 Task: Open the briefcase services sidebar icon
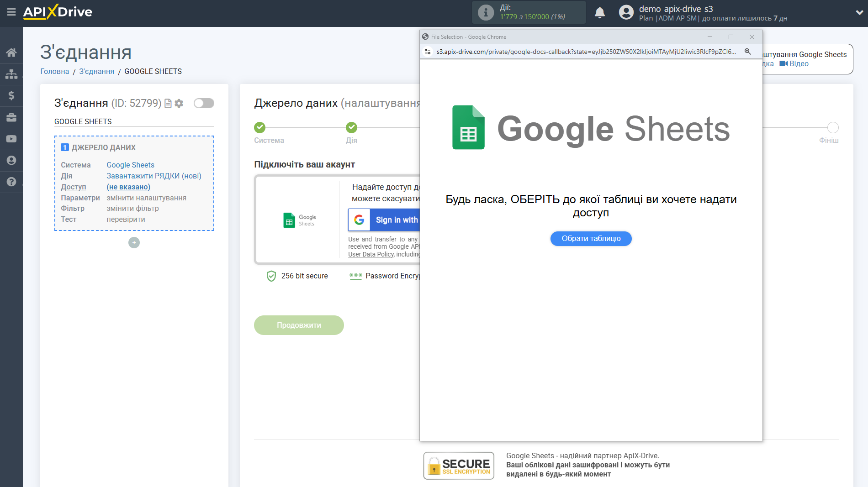pyautogui.click(x=11, y=117)
